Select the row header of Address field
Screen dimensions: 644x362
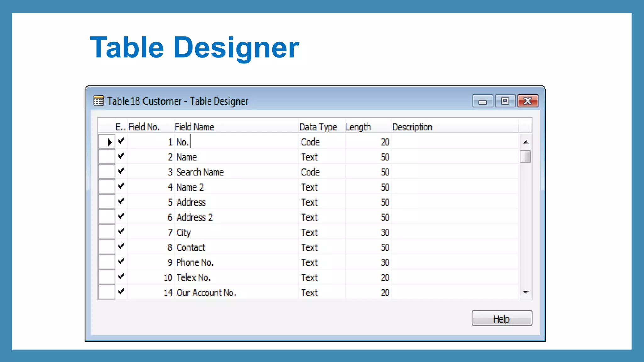107,202
